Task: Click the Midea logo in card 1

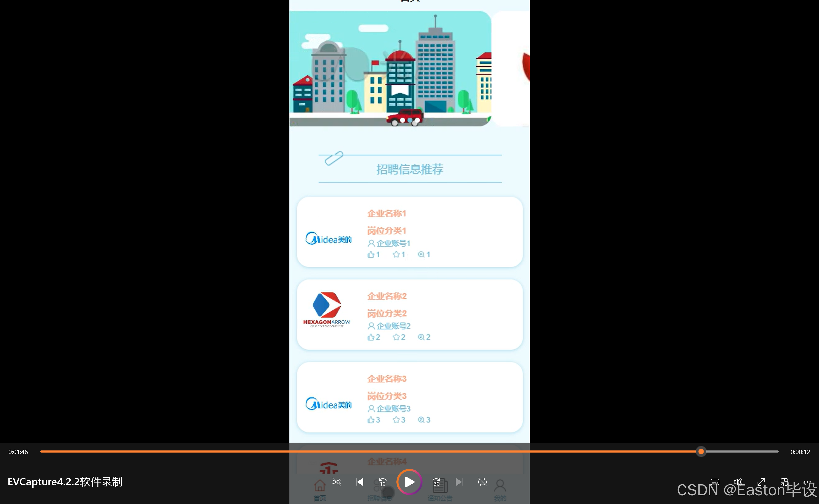Action: 328,239
